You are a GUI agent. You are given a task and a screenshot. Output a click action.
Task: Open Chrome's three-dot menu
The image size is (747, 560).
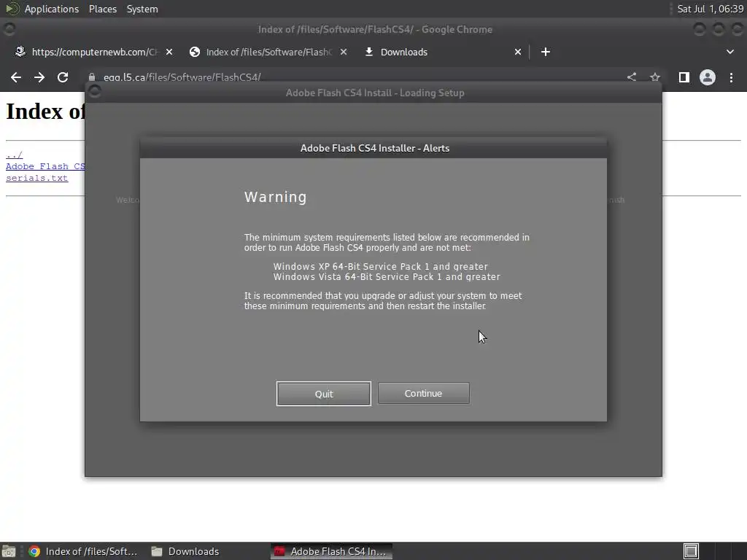click(x=731, y=77)
